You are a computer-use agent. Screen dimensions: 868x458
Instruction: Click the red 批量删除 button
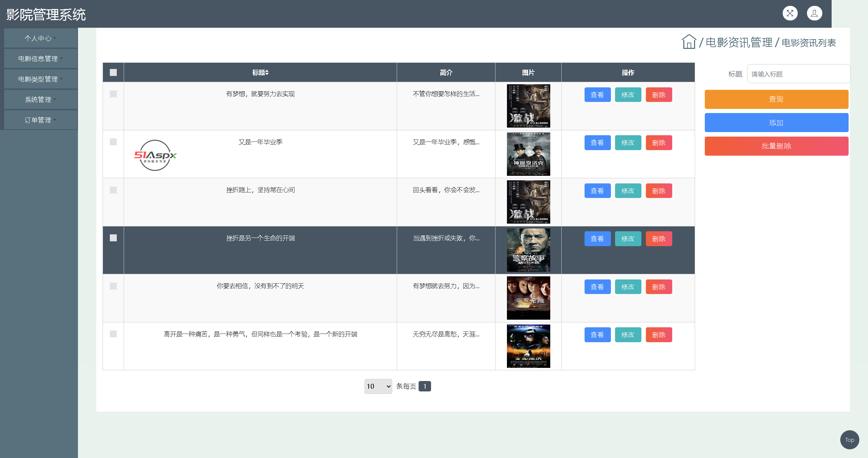776,146
